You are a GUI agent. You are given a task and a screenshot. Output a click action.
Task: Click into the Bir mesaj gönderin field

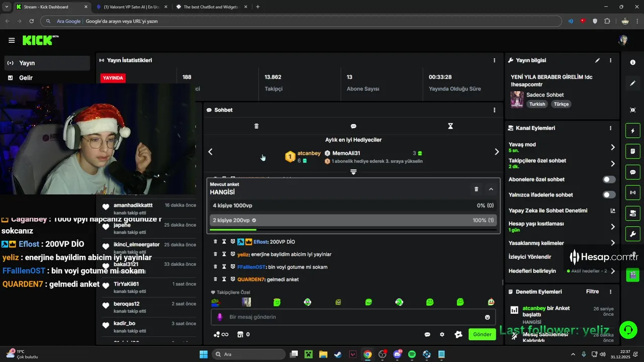point(353,317)
